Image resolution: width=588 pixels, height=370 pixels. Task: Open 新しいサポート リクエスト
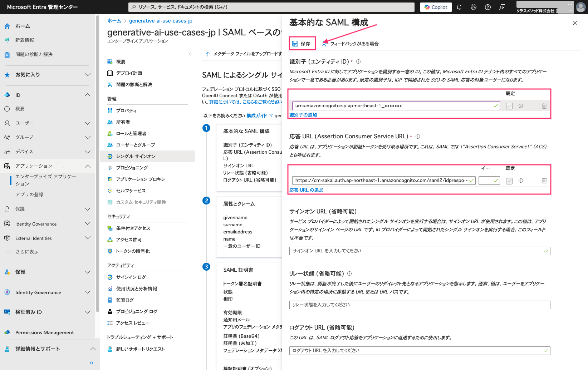point(140,349)
